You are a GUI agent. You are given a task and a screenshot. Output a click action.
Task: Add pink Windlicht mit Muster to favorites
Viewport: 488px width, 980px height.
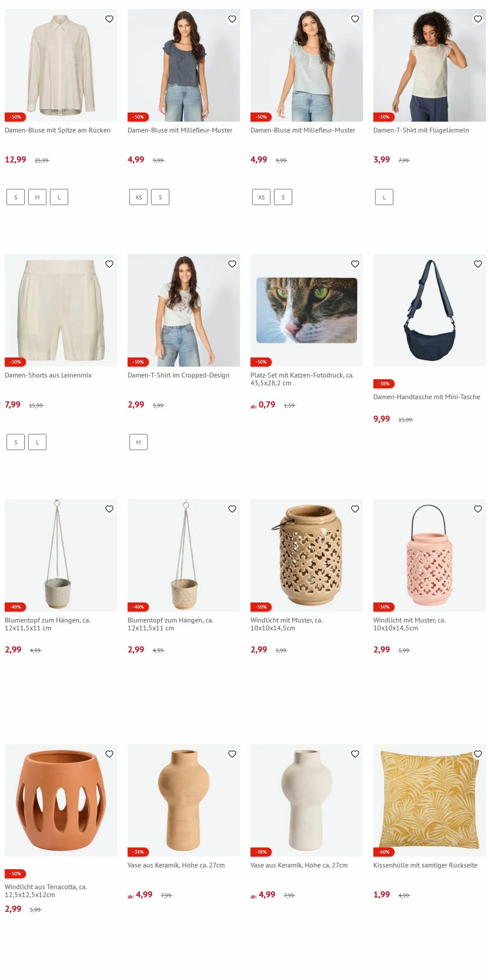(x=478, y=509)
